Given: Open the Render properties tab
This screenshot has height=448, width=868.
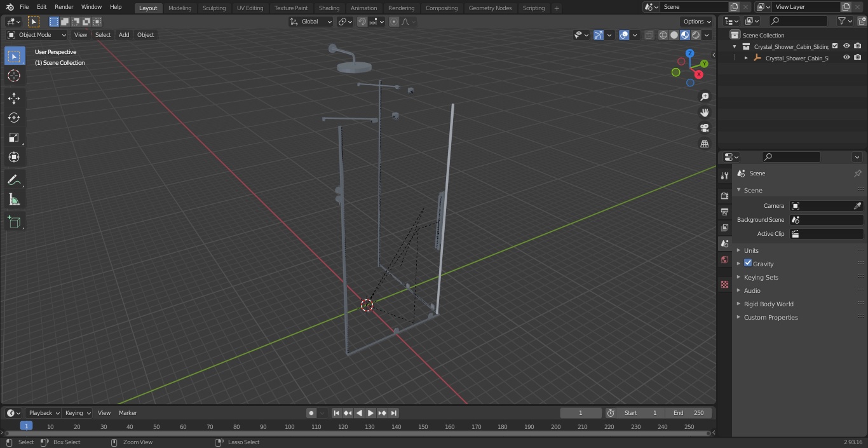Looking at the screenshot, I should click(724, 196).
